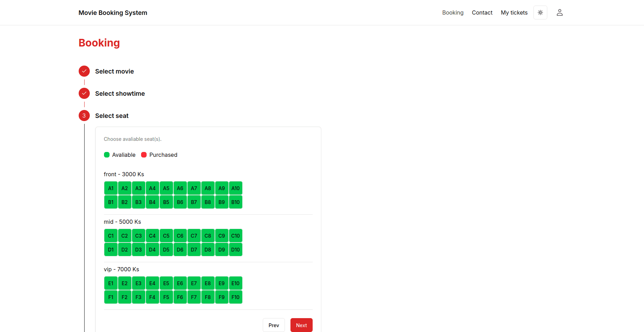
Task: Click the Select movie step label
Action: (114, 71)
